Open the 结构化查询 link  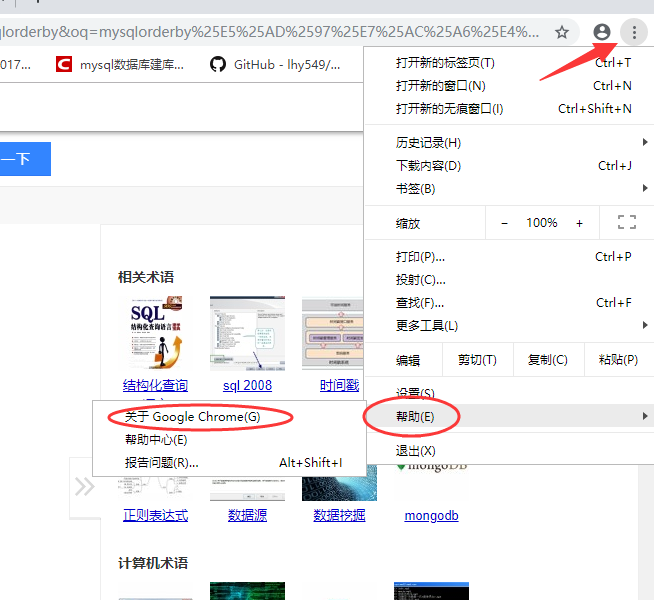[x=155, y=386]
